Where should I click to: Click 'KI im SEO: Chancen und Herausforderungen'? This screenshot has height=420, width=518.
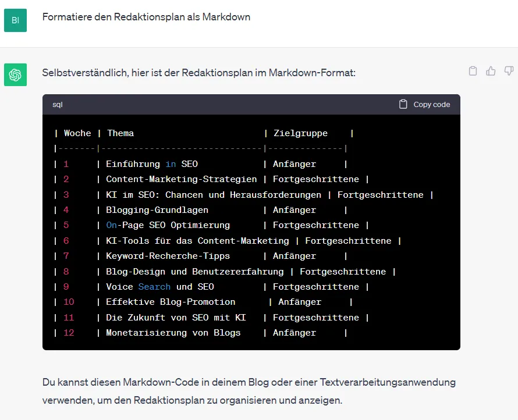(x=214, y=195)
